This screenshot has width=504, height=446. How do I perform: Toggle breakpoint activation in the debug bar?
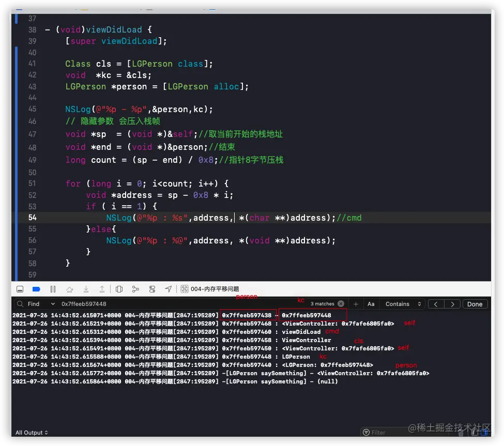pos(36,289)
